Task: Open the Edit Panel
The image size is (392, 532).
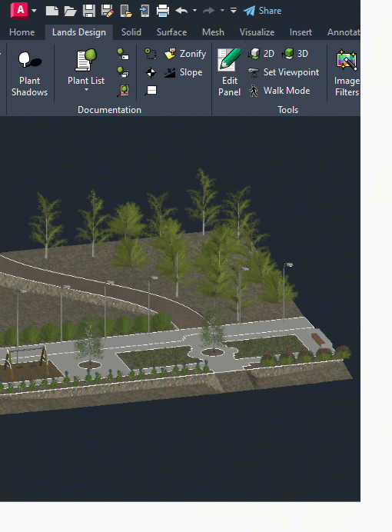Action: click(230, 72)
